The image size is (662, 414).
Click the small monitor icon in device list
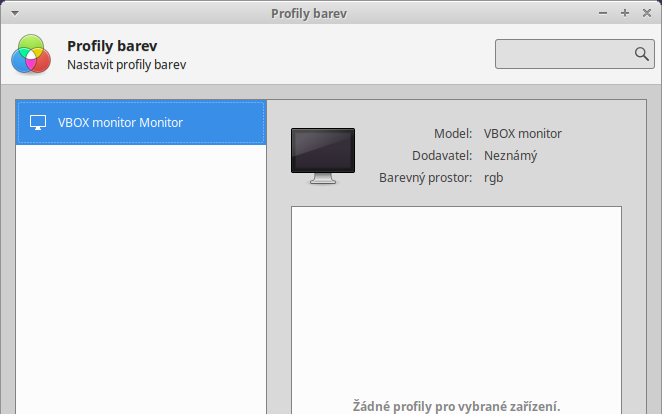38,122
